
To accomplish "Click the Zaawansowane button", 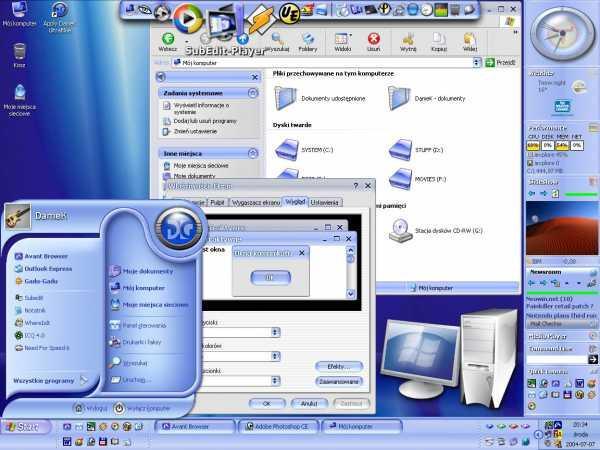I will point(339,382).
